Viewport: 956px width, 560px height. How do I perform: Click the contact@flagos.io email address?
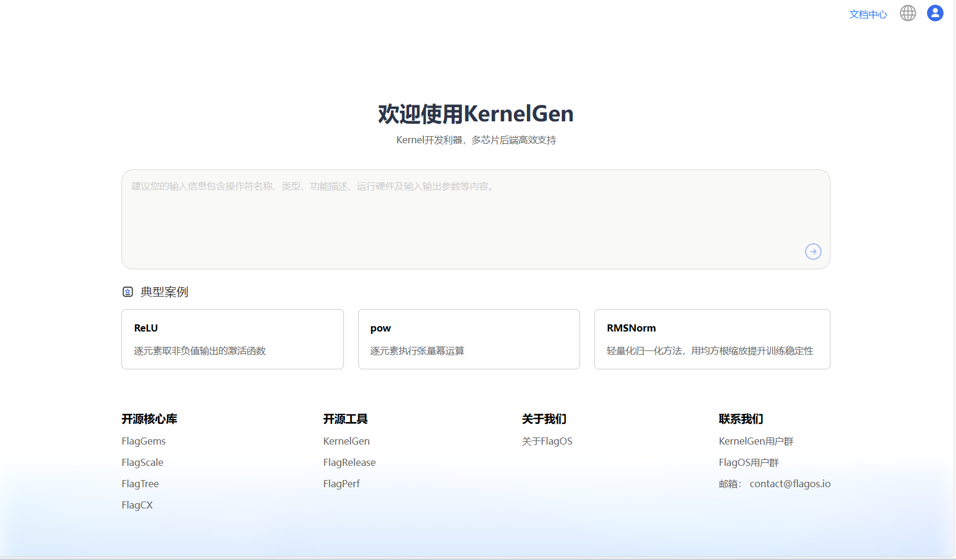790,484
